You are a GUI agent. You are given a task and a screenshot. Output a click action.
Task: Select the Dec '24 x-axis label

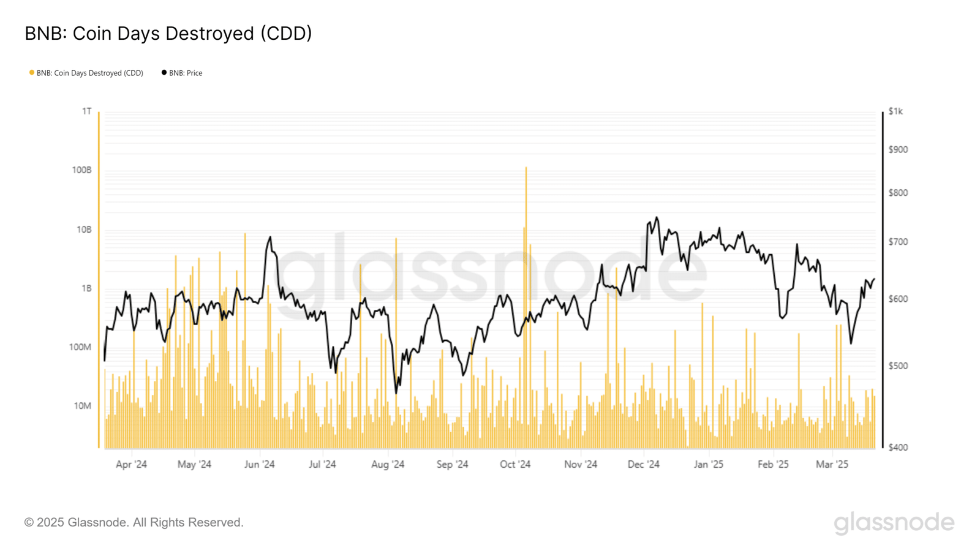point(643,464)
